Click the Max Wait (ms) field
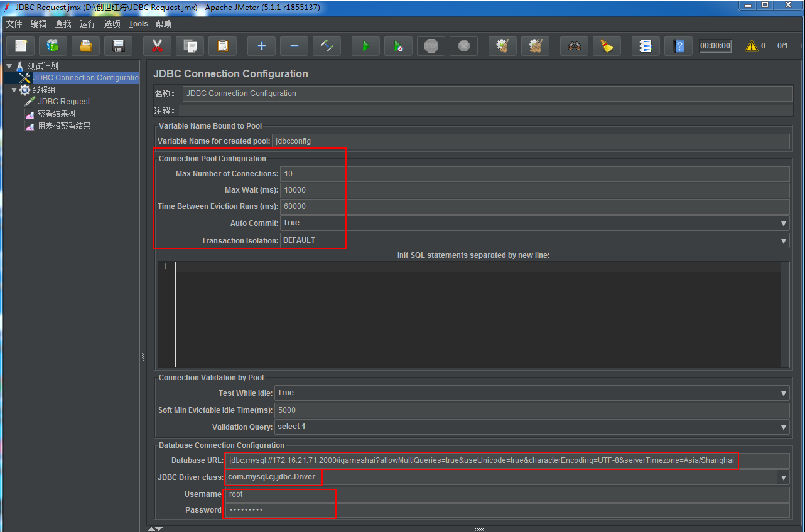This screenshot has height=532, width=805. click(x=535, y=190)
